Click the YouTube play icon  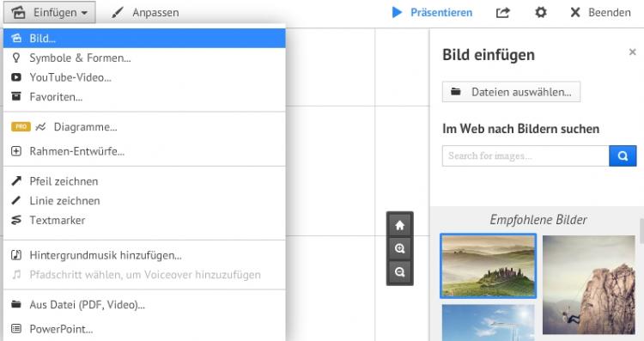[16, 77]
